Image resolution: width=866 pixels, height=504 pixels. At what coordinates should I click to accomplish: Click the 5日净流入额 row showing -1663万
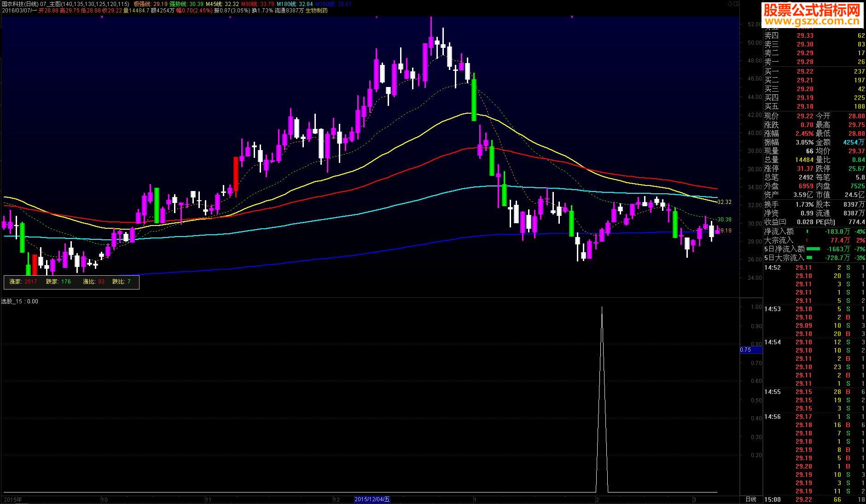pos(814,249)
